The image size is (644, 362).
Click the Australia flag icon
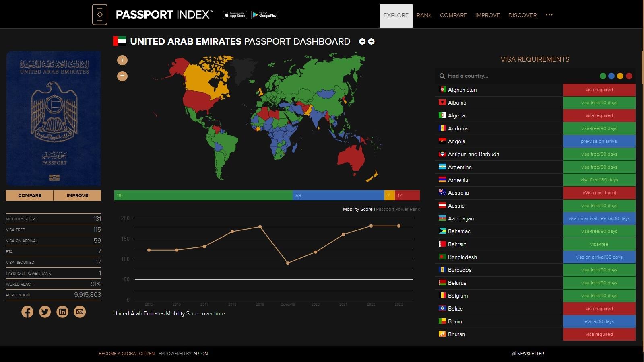pos(442,193)
